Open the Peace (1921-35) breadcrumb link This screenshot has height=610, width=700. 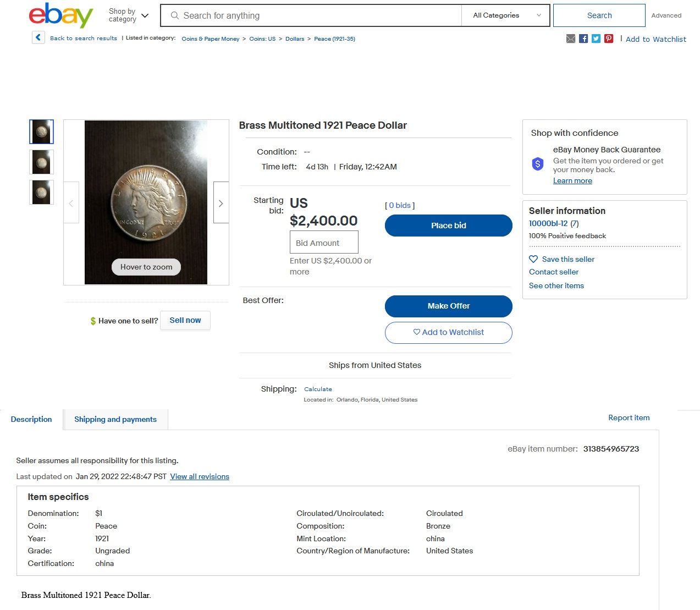tap(334, 39)
